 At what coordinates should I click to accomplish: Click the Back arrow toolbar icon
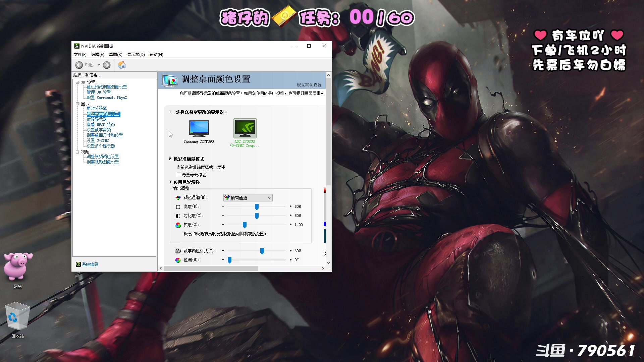pyautogui.click(x=79, y=65)
